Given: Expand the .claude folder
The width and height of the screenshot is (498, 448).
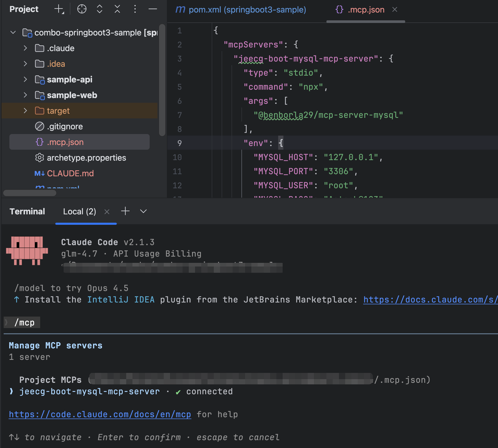Looking at the screenshot, I should click(25, 48).
